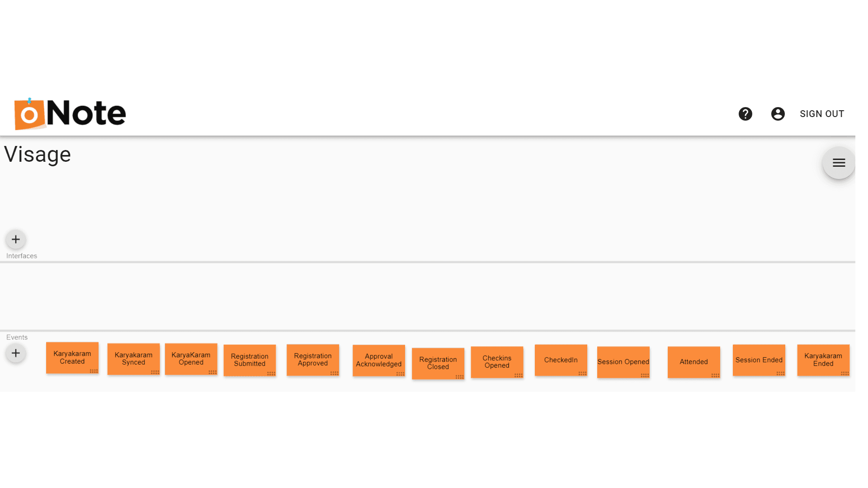Toggle the CheckedIn event tile
The image size is (868, 488).
point(561,360)
